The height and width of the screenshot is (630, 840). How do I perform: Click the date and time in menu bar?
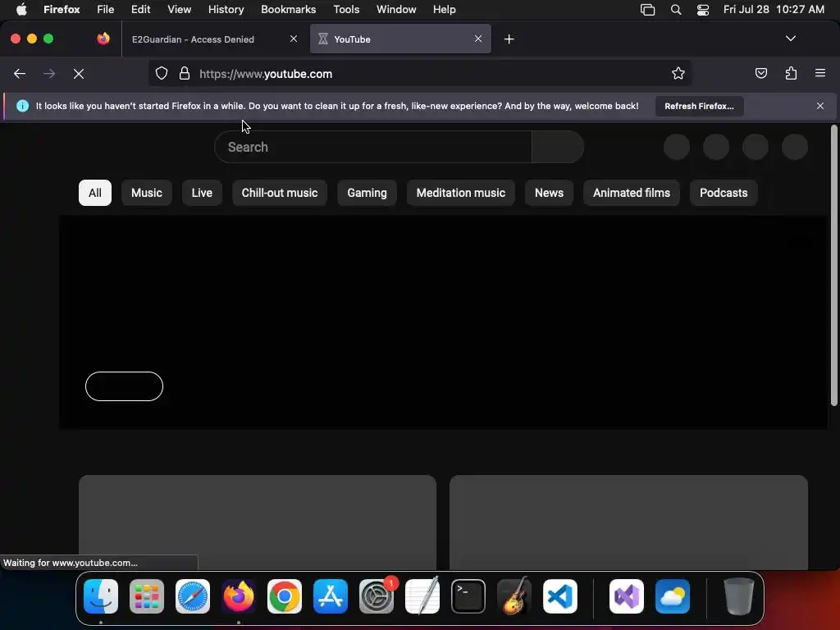[x=774, y=9]
